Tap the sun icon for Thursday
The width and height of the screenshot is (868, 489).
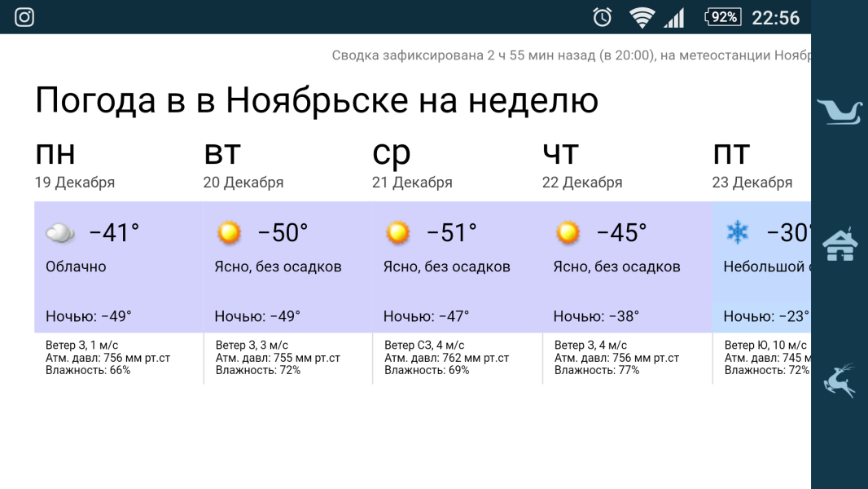tap(568, 234)
